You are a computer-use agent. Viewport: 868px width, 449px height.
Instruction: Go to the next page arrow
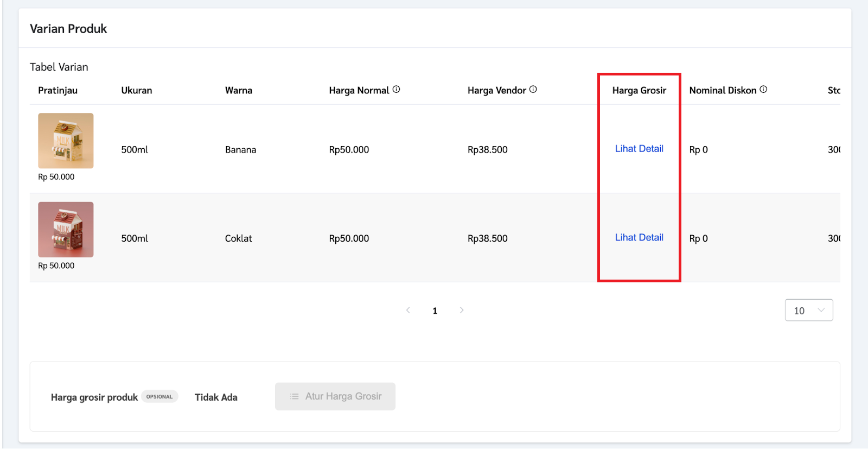point(462,310)
